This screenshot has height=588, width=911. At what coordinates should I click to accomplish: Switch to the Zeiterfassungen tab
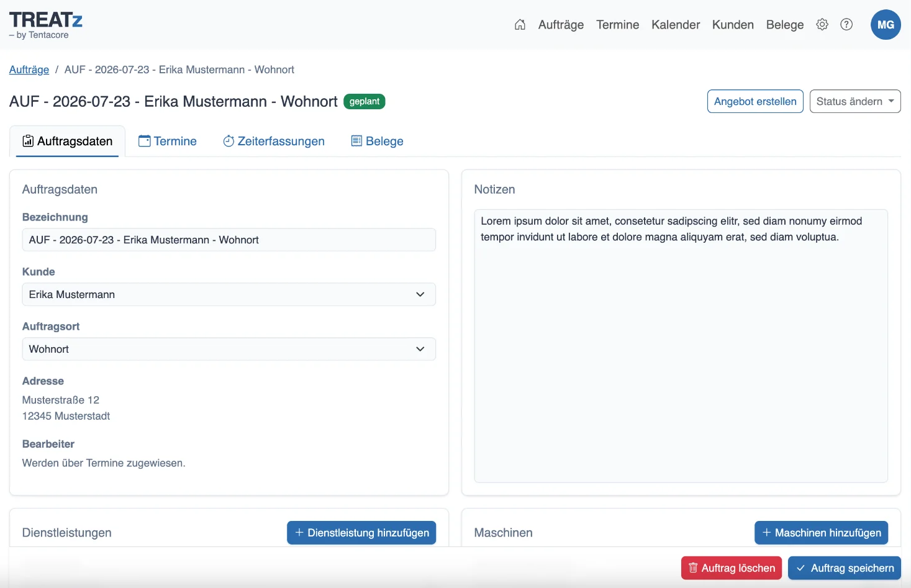point(274,141)
